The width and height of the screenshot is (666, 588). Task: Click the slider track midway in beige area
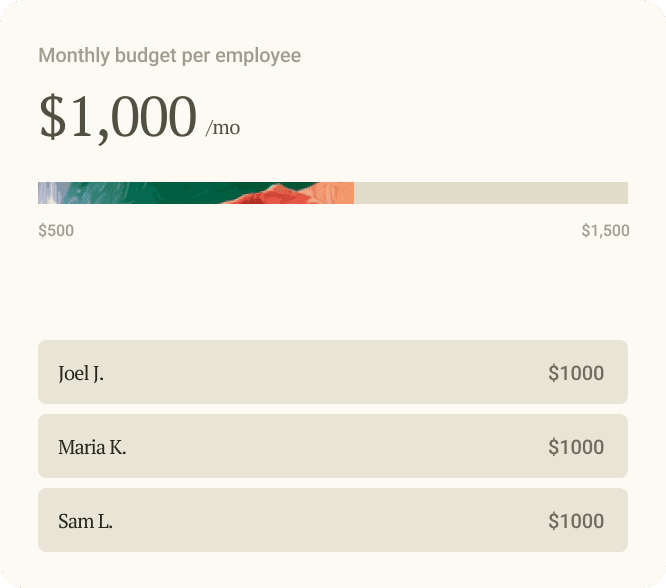pyautogui.click(x=491, y=193)
